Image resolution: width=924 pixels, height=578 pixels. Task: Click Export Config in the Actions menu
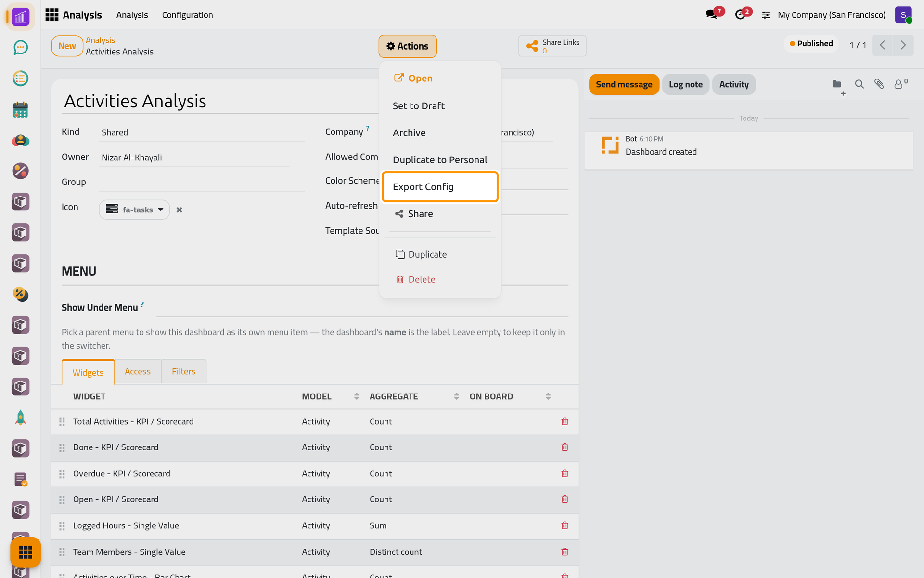pyautogui.click(x=440, y=187)
